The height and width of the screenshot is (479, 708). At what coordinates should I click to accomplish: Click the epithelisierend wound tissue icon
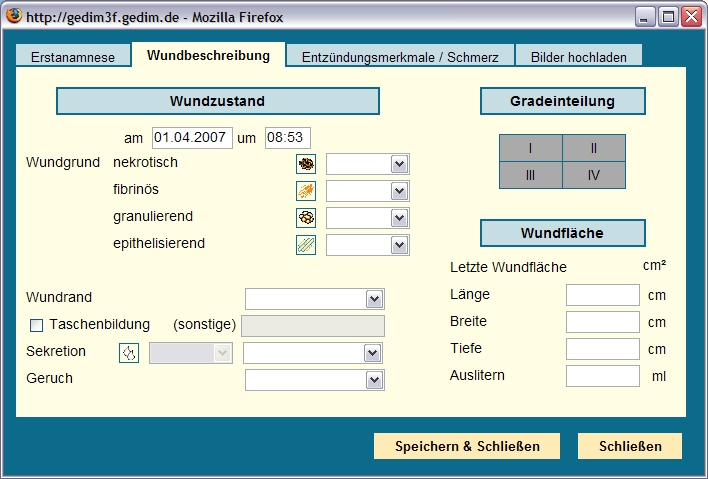(x=305, y=245)
